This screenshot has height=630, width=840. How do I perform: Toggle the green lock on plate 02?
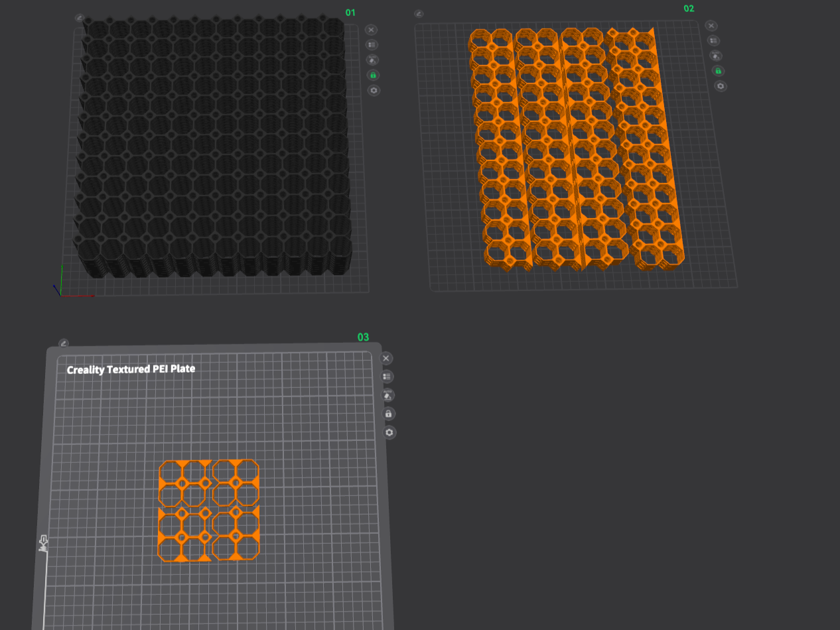[718, 71]
